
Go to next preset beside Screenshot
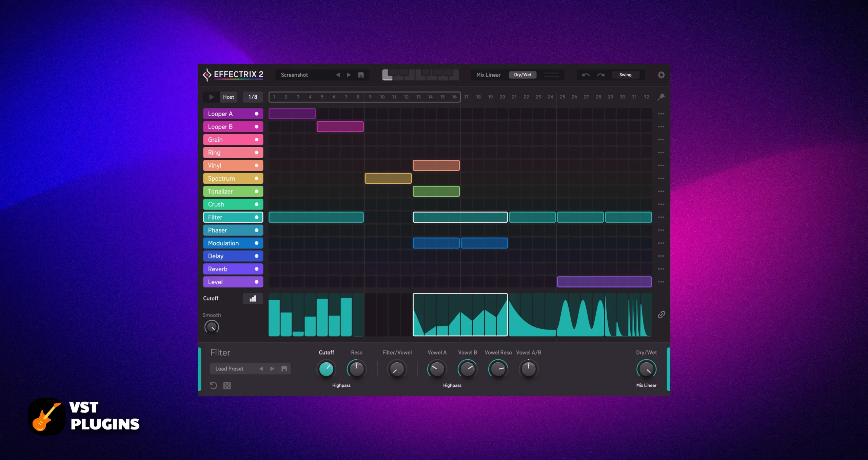point(349,75)
